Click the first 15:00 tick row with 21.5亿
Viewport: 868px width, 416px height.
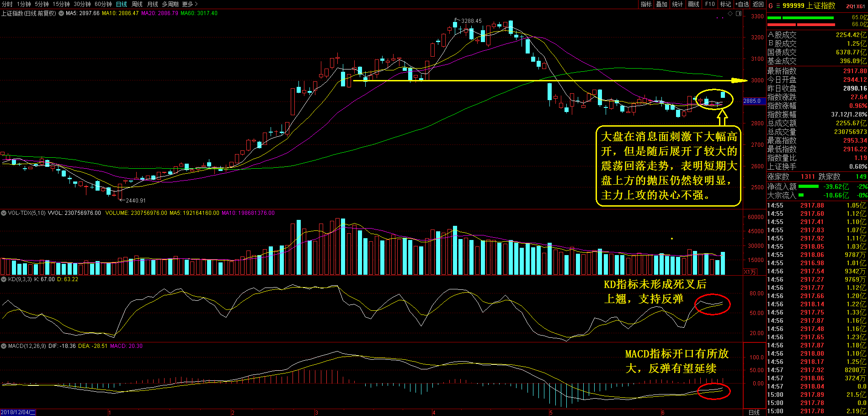tap(817, 395)
